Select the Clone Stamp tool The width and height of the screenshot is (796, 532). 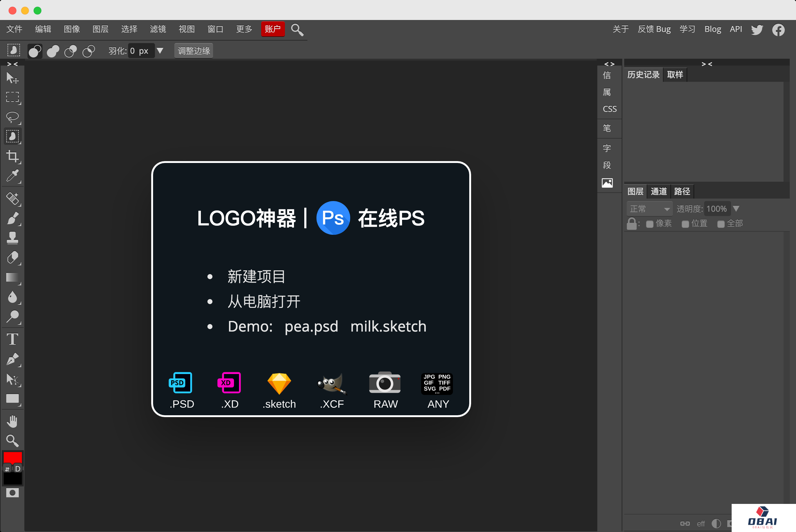tap(12, 238)
